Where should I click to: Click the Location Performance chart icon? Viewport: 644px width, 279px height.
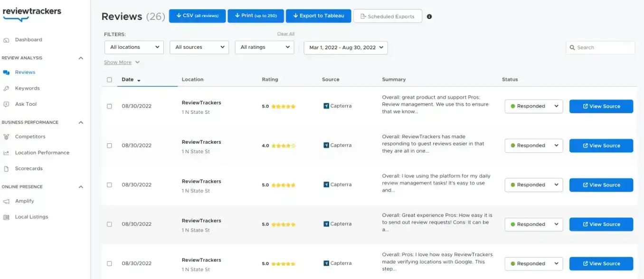pyautogui.click(x=6, y=153)
